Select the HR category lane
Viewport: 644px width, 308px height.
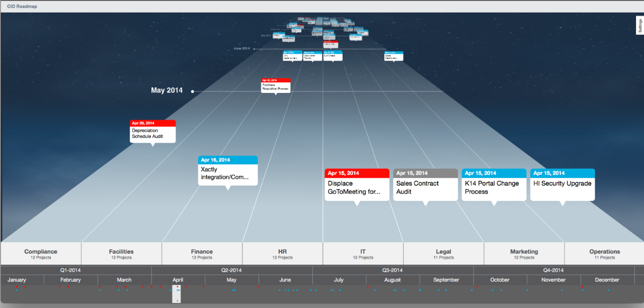pyautogui.click(x=282, y=254)
